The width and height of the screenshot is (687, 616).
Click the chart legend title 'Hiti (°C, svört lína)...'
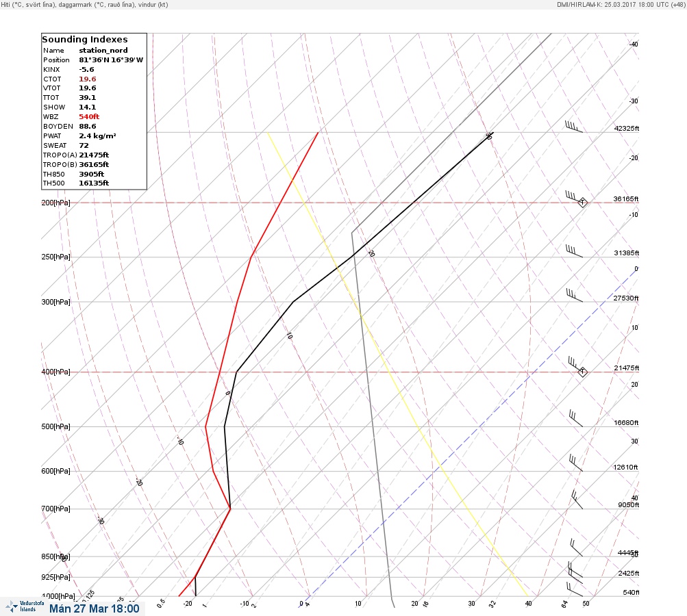click(84, 5)
